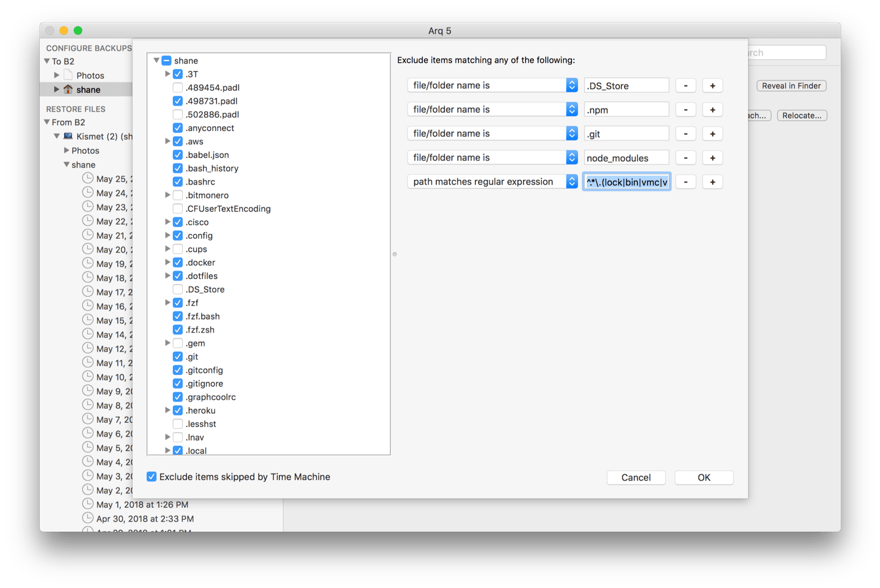The height and width of the screenshot is (588, 880).
Task: Click the clock icon next to May 25
Action: [88, 178]
